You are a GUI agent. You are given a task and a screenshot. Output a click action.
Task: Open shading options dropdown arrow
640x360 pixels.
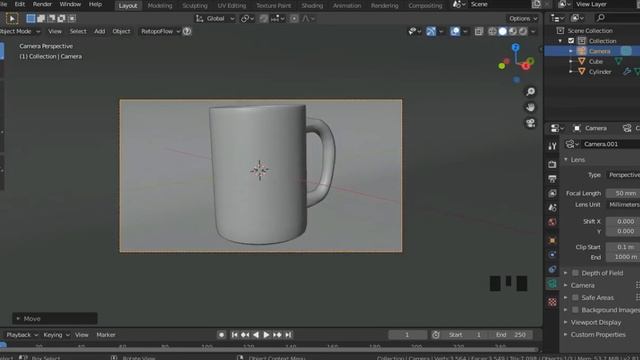[533, 31]
